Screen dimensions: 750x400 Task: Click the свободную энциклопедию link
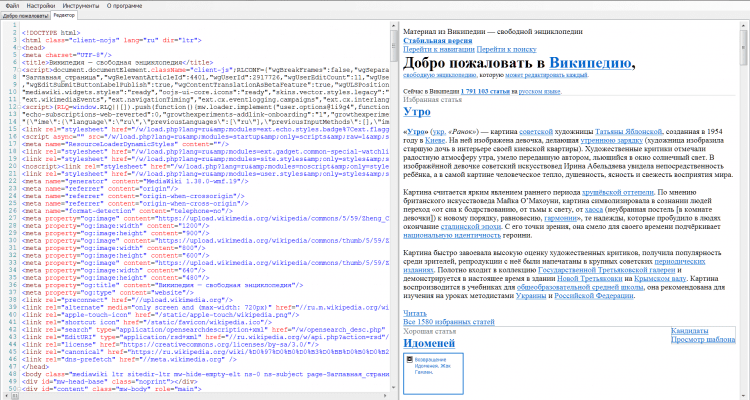click(x=440, y=75)
